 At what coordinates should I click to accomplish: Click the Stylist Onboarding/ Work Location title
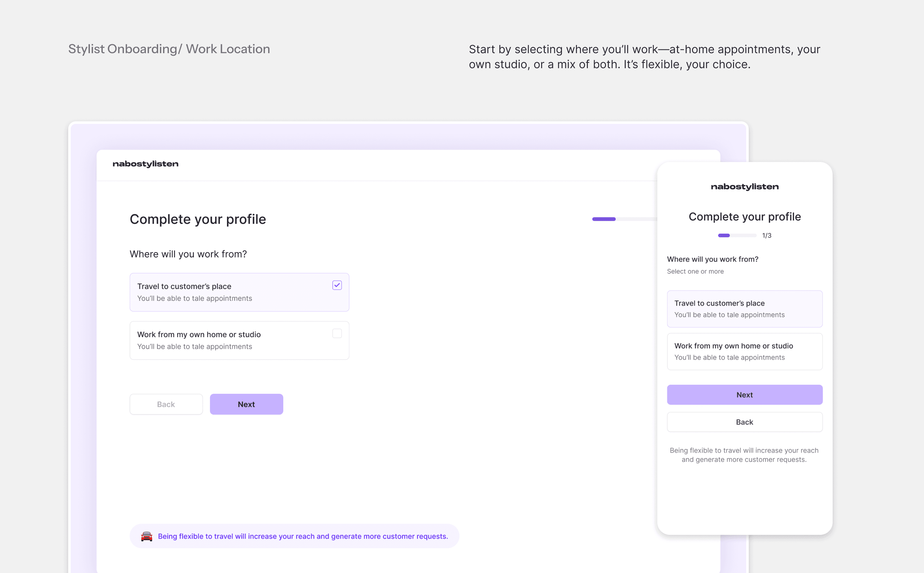[169, 49]
